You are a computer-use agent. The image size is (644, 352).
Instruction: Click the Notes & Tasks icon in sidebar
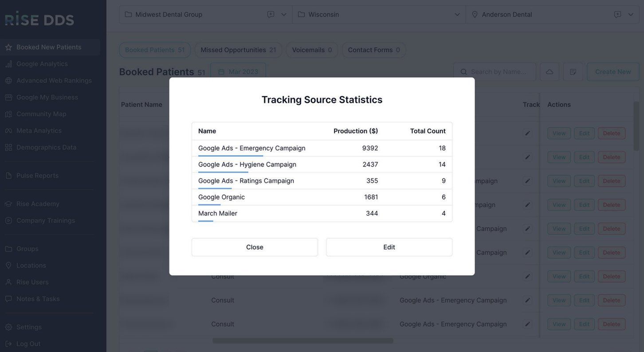click(8, 299)
